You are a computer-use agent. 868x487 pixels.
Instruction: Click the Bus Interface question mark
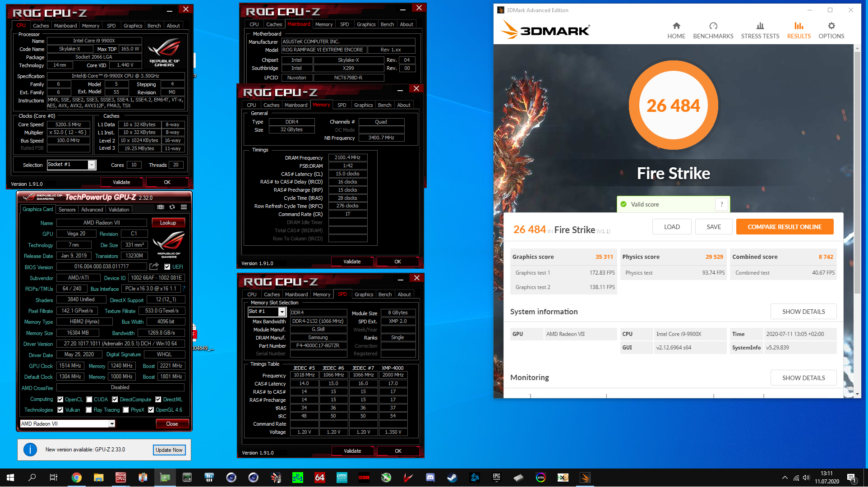[x=184, y=289]
